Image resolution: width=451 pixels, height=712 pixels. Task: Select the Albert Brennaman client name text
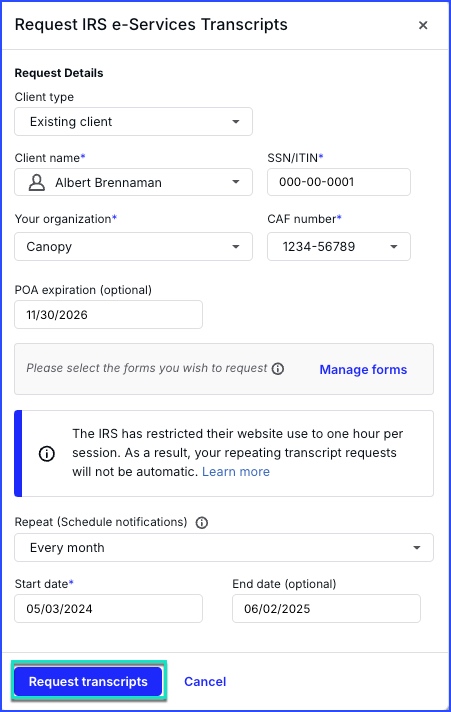coord(109,183)
